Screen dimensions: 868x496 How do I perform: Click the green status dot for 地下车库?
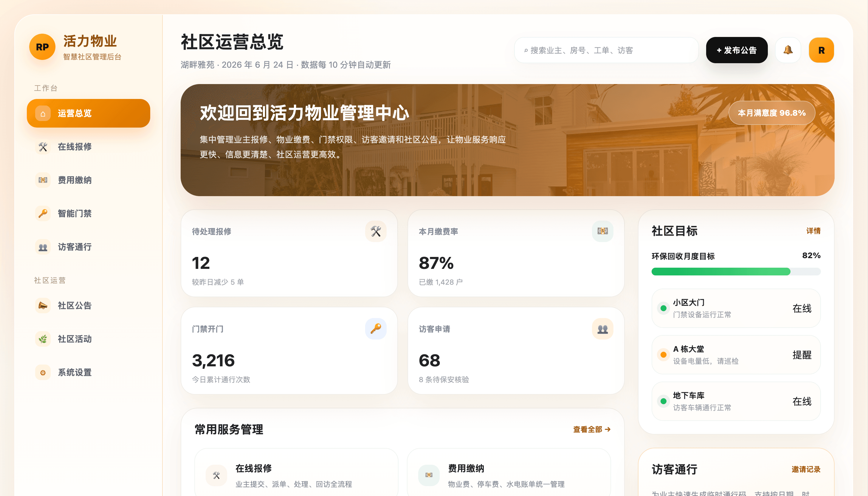663,401
